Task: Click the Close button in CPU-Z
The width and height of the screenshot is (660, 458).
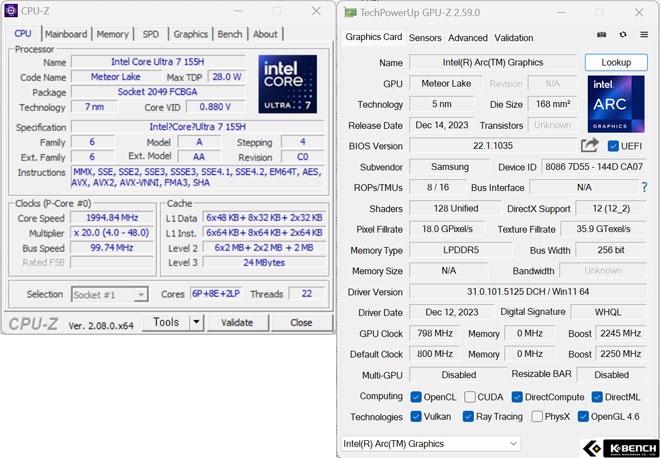Action: (301, 323)
